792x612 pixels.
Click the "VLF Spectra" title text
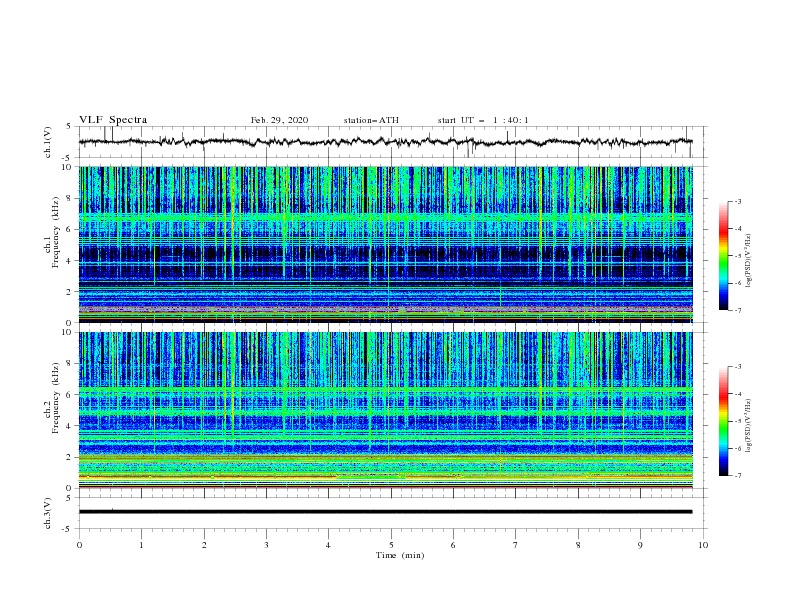[x=113, y=120]
